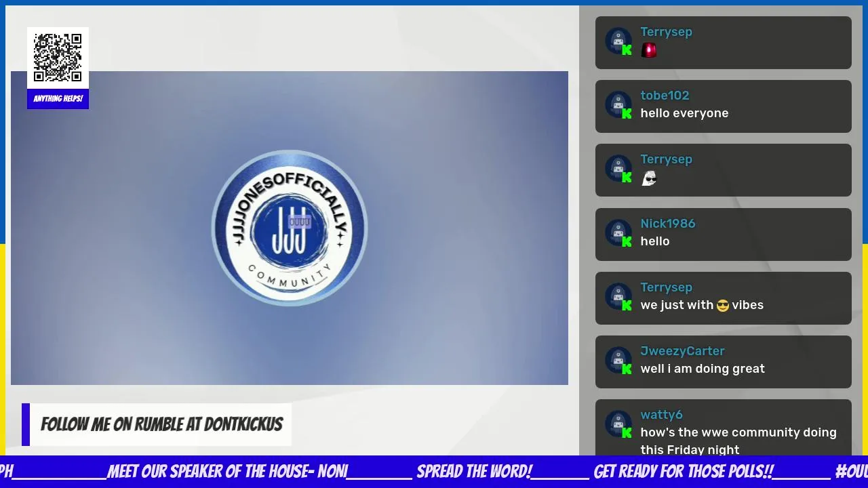Click 'GET READY FOR THOSE POLLS!!' ticker text

(x=683, y=472)
